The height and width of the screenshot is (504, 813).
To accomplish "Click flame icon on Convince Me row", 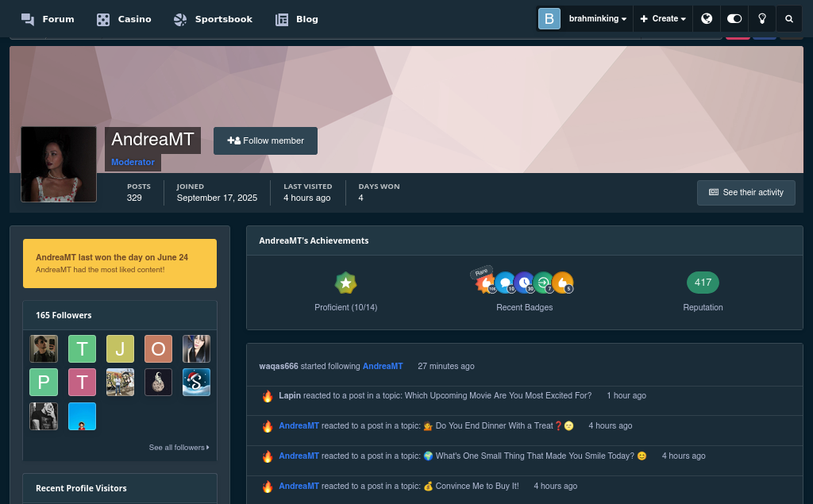I will point(268,487).
